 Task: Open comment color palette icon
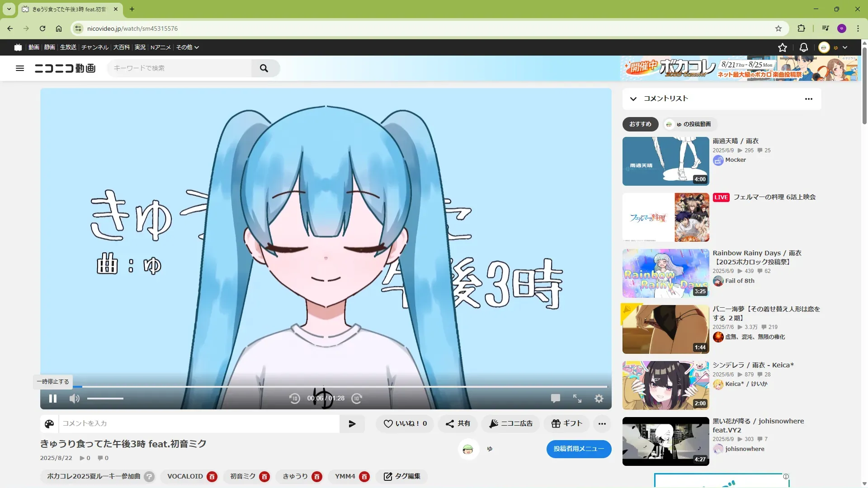click(x=49, y=424)
